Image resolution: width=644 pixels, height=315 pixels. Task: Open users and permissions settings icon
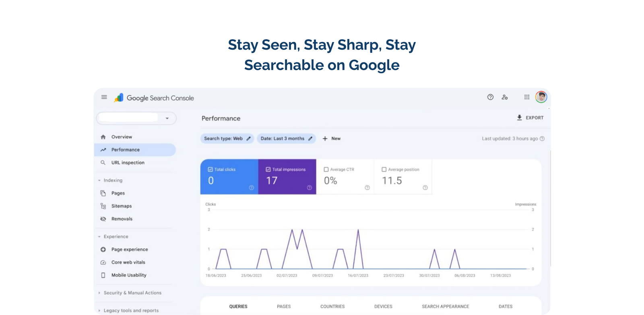[x=505, y=97]
